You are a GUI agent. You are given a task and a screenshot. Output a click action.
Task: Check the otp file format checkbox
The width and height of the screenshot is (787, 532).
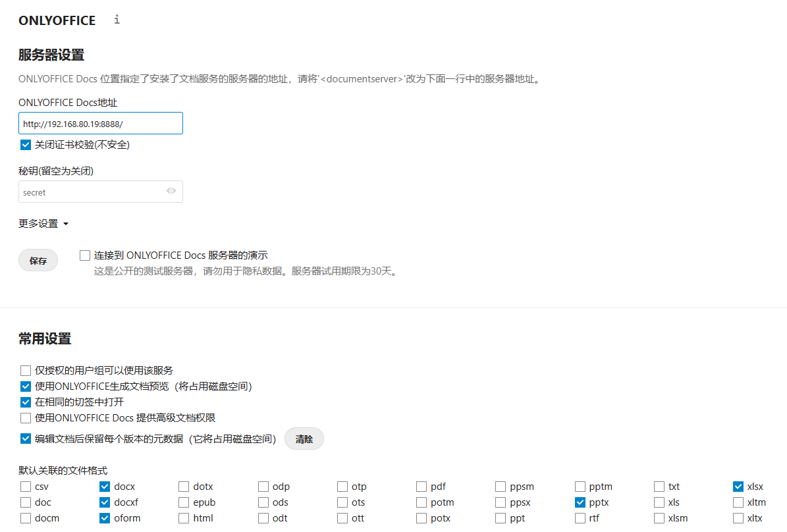pyautogui.click(x=342, y=487)
